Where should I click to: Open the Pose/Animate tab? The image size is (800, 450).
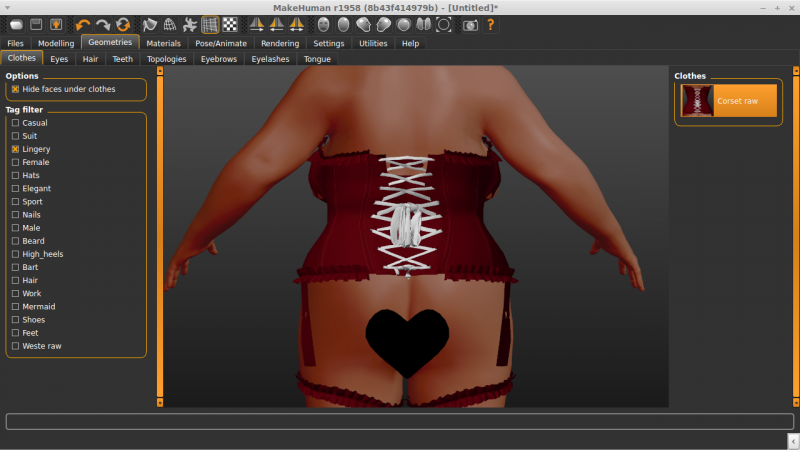[x=221, y=43]
